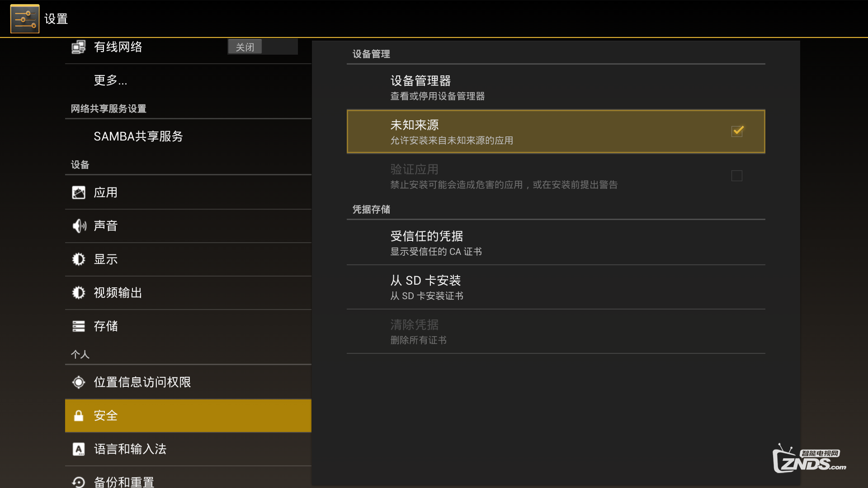Click the 网络共享服务设置 section label

[108, 109]
